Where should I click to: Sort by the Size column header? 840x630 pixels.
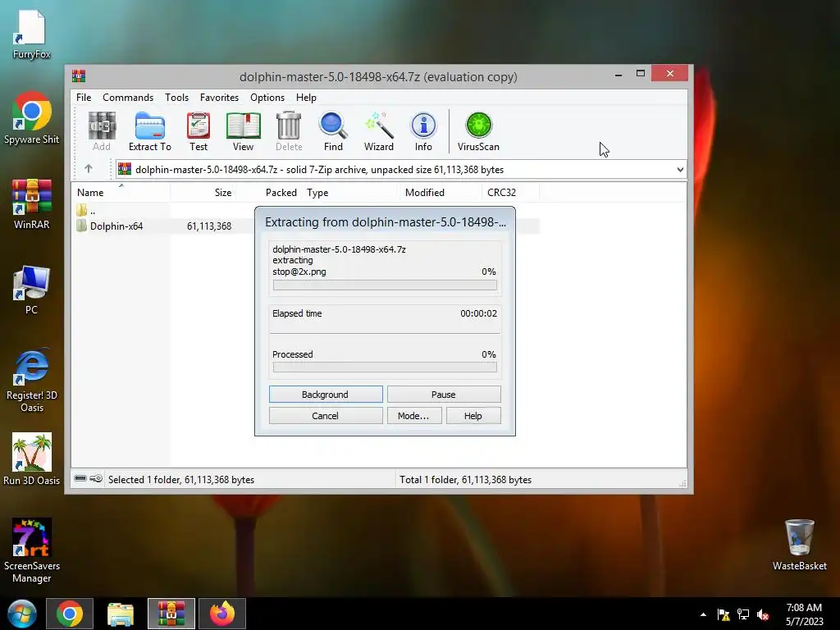tap(203, 192)
